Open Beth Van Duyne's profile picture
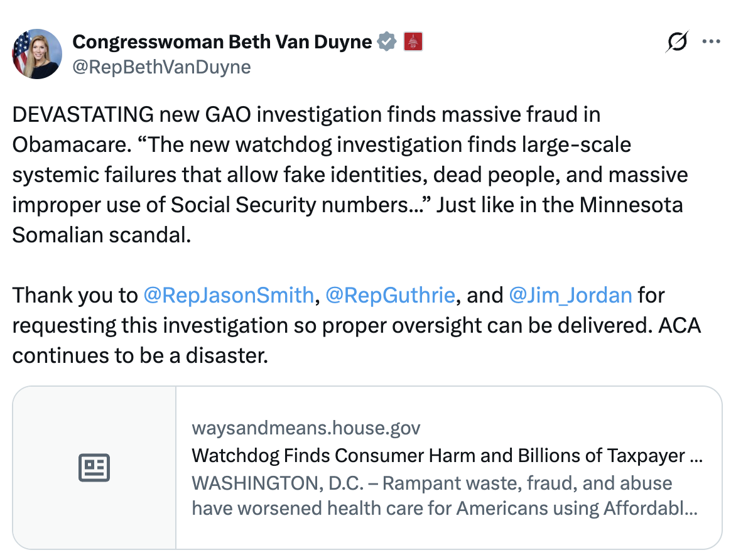The width and height of the screenshot is (731, 560). pos(37,54)
